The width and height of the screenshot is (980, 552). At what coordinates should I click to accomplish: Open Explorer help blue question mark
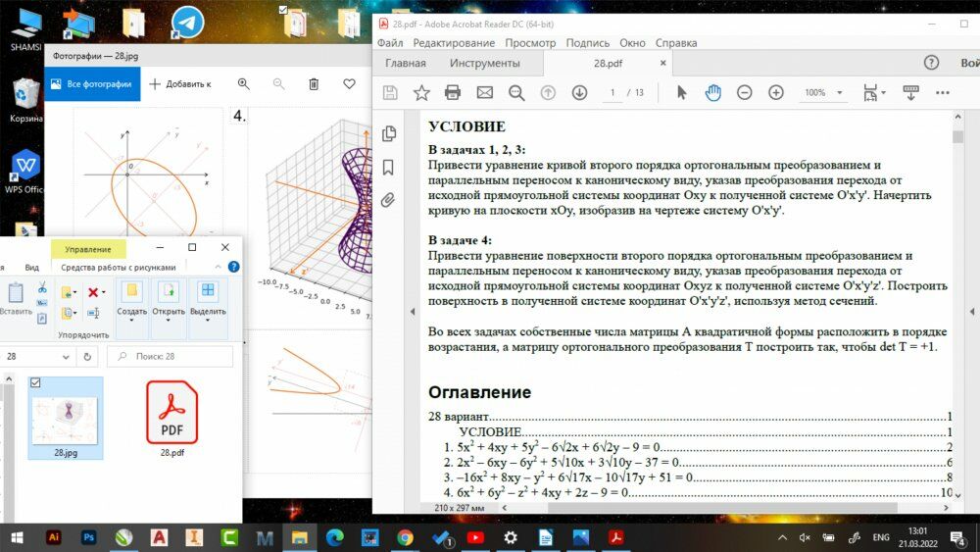coord(234,267)
